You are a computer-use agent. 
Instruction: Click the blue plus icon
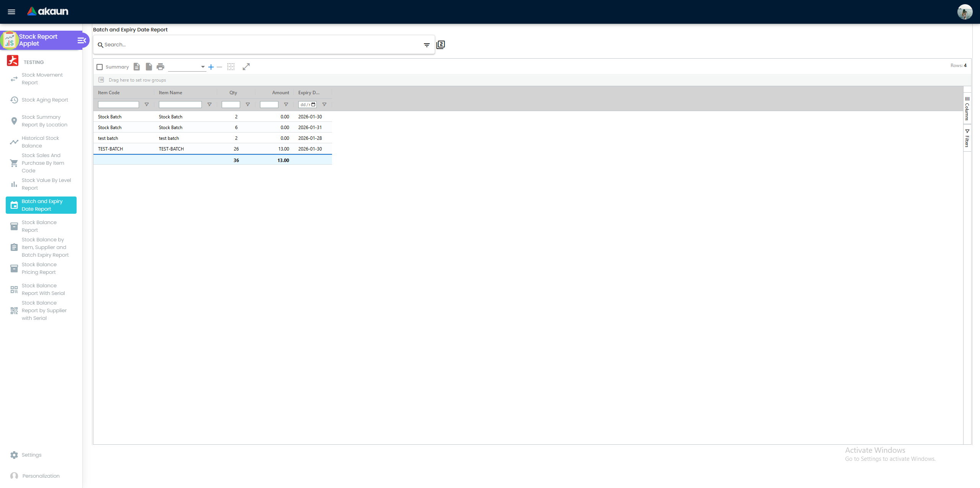[x=211, y=67]
